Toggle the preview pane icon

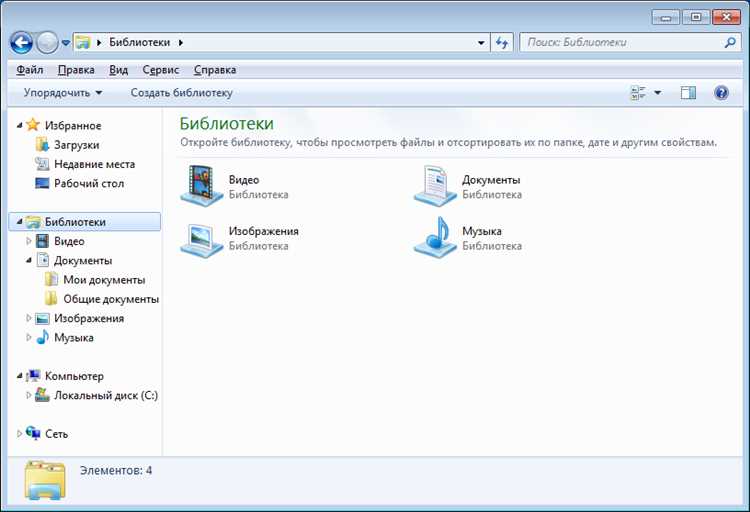pos(688,93)
